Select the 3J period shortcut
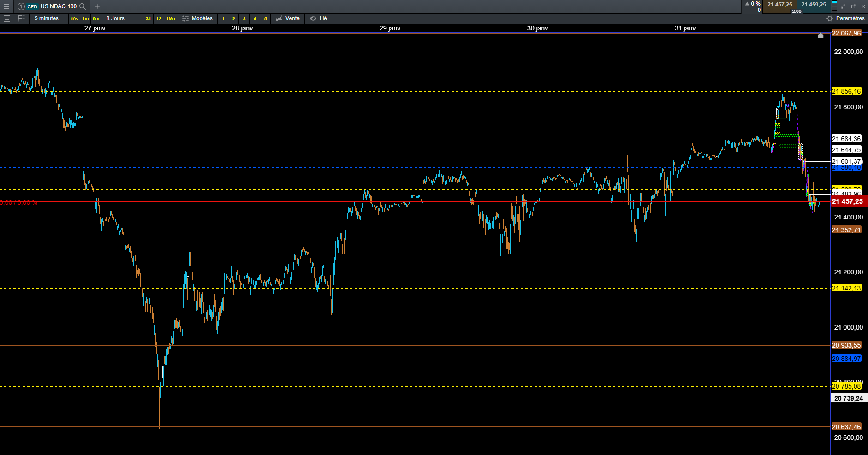This screenshot has height=455, width=868. [148, 19]
